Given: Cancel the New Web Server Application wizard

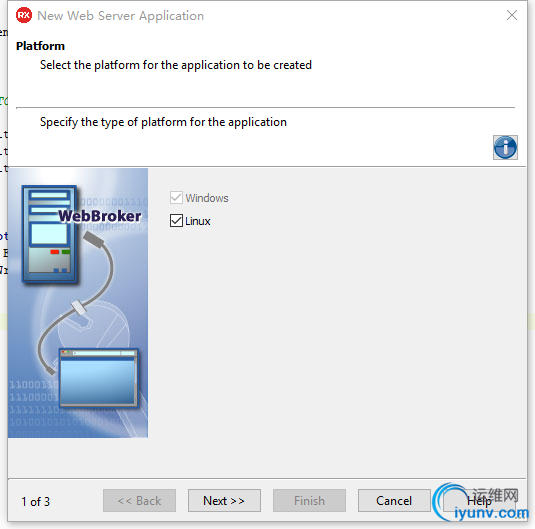Looking at the screenshot, I should pyautogui.click(x=394, y=501).
